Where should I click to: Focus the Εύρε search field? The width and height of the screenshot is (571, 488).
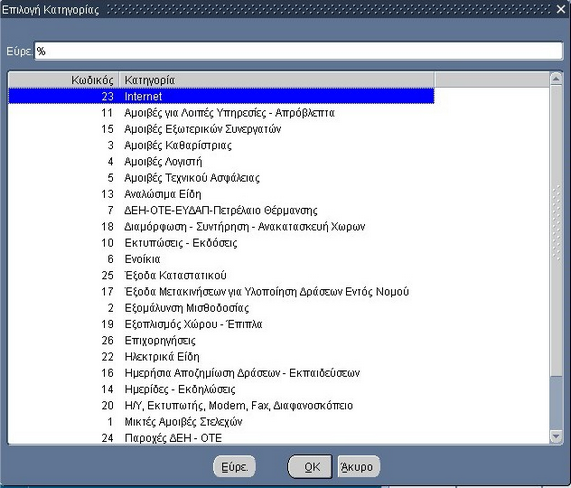[x=299, y=51]
